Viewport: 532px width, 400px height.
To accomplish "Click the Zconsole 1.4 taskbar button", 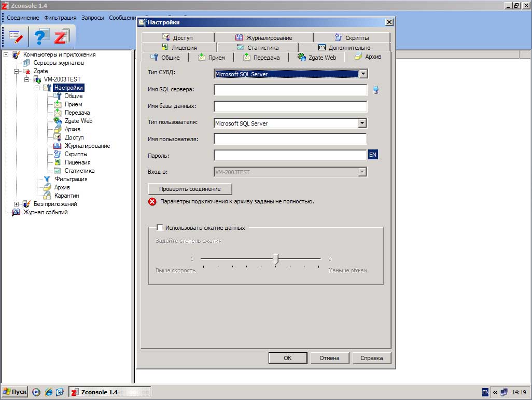I will click(110, 392).
